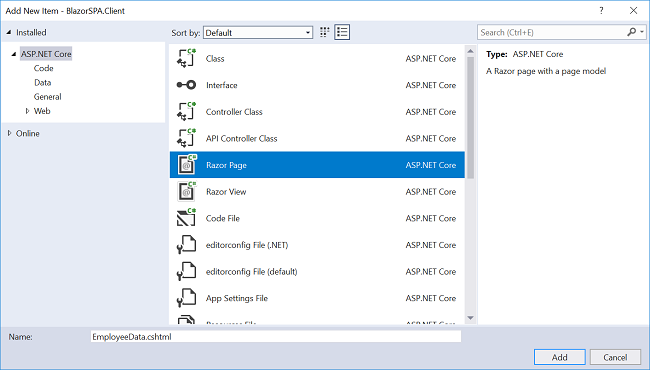This screenshot has height=370, width=650.
Task: Click the Razor page description text
Action: pos(546,71)
